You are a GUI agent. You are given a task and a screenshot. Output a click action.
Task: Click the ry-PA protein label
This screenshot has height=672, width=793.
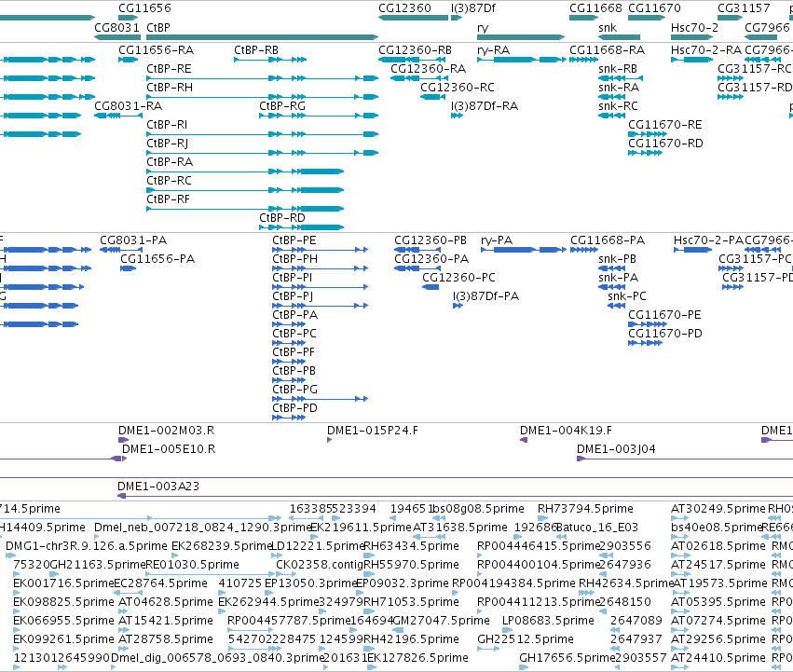(x=497, y=240)
